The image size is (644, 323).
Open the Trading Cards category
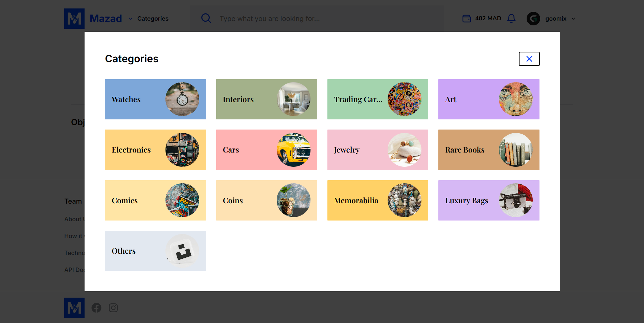378,99
